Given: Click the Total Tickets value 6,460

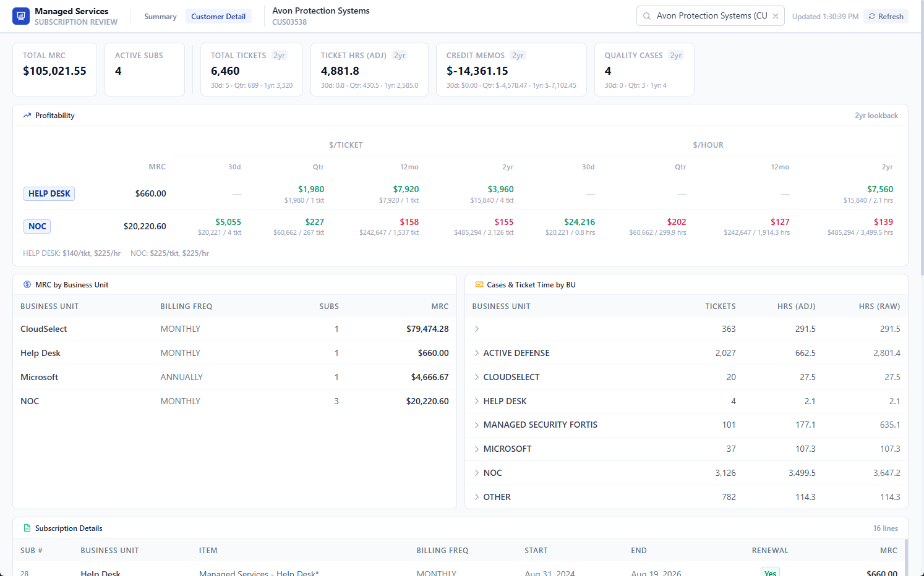Looking at the screenshot, I should [x=225, y=71].
